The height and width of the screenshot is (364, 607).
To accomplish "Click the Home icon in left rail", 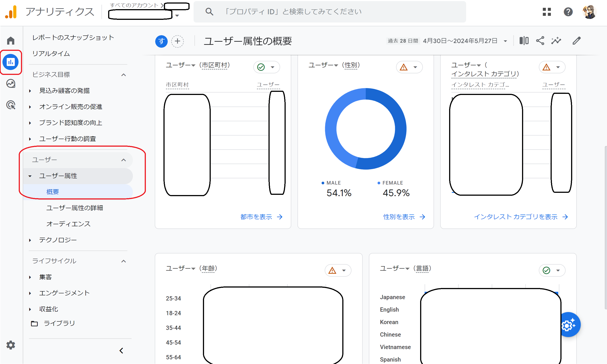I will point(10,41).
